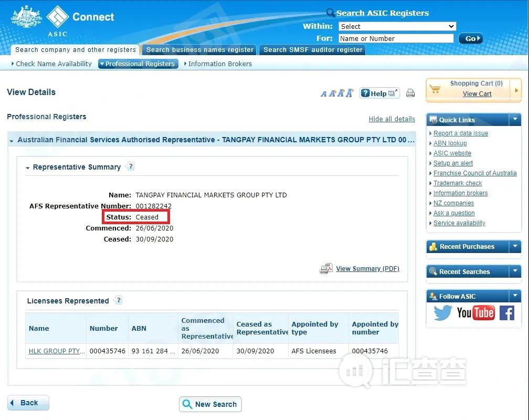Click the ASIC Connect logo
Viewport: 529px width, 420px height.
pos(80,20)
